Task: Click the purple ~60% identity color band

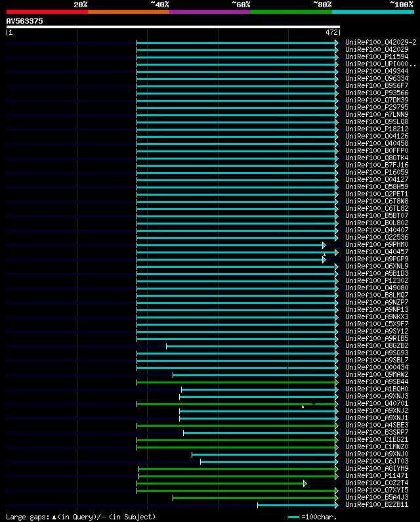Action: click(210, 12)
